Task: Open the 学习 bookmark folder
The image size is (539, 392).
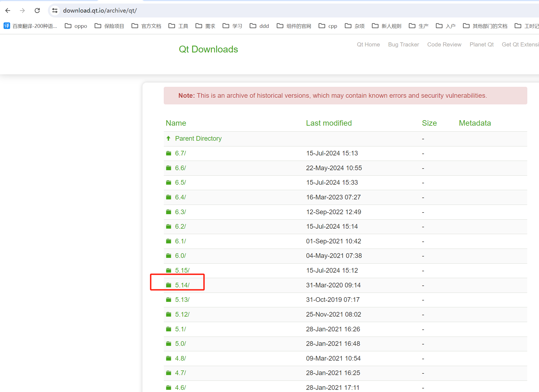Action: tap(232, 26)
